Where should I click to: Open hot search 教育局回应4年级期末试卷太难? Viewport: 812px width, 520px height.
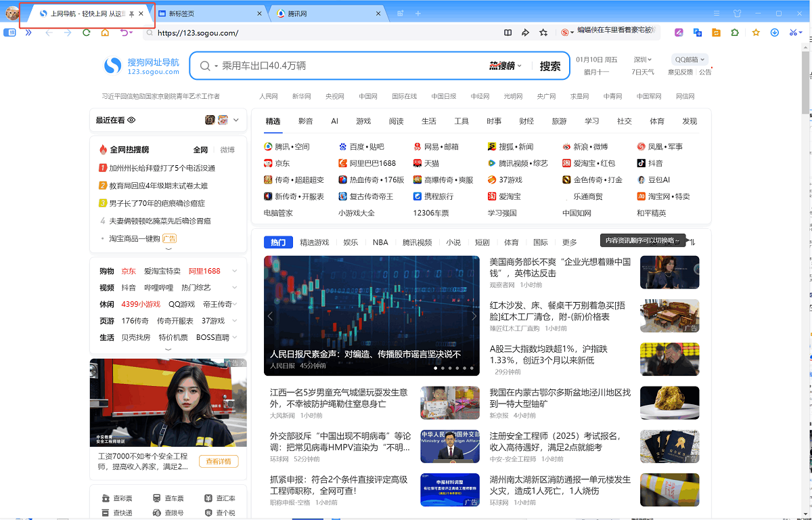coord(158,186)
